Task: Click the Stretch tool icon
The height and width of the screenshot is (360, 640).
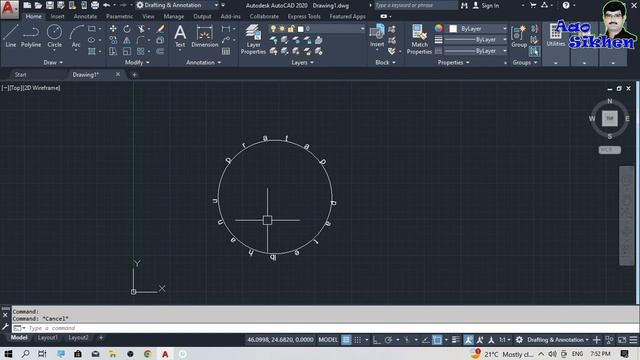Action: (113, 51)
